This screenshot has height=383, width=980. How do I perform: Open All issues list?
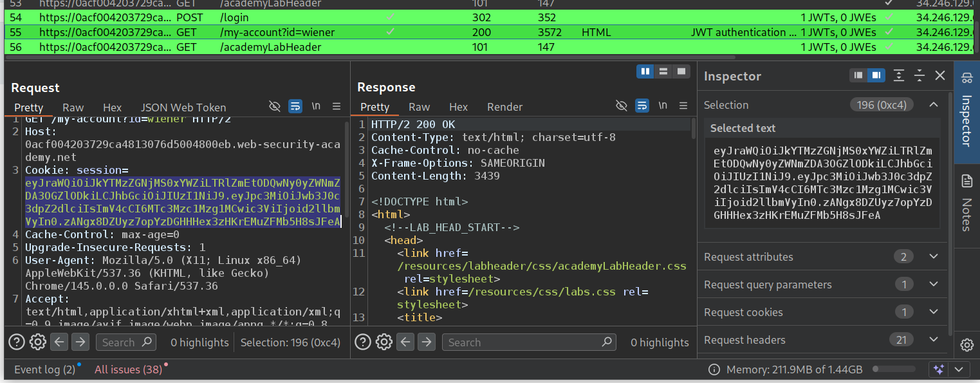point(128,369)
